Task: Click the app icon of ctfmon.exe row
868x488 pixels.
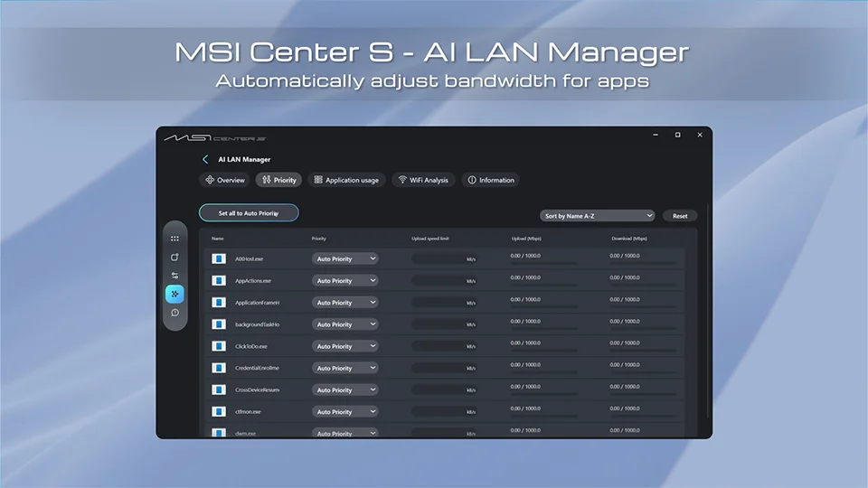Action: pyautogui.click(x=219, y=412)
